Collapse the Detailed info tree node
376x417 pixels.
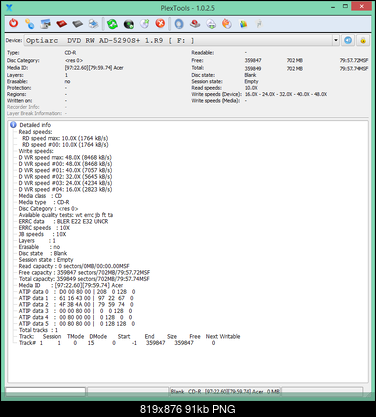pyautogui.click(x=13, y=125)
